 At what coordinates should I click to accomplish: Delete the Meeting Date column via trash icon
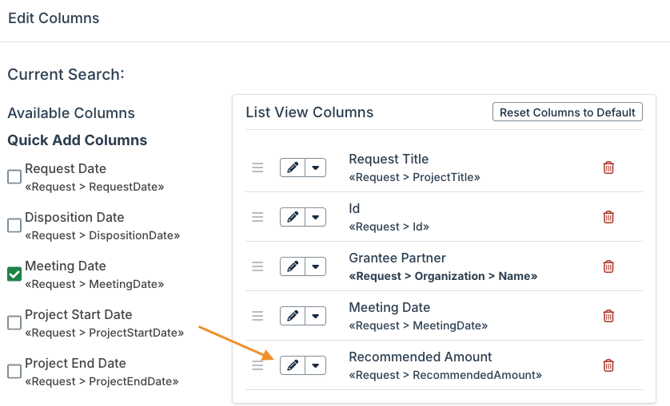608,316
